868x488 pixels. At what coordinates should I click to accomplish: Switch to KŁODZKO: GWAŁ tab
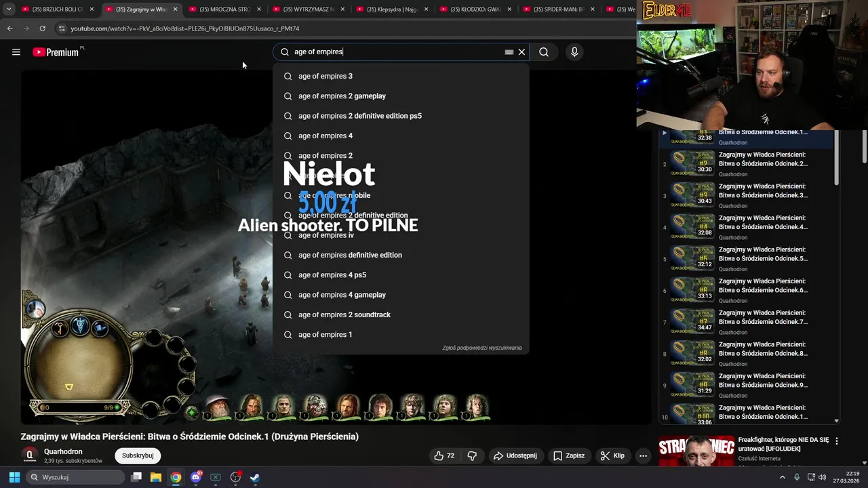tap(475, 9)
